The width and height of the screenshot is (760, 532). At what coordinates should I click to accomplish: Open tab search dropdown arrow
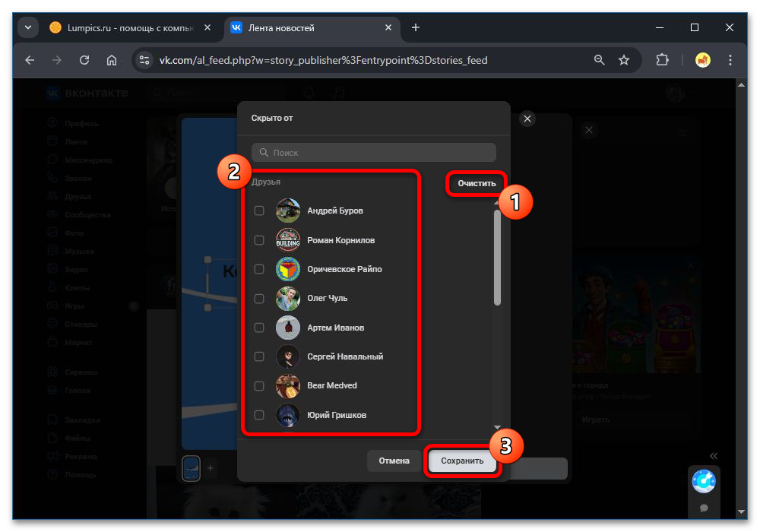[28, 27]
